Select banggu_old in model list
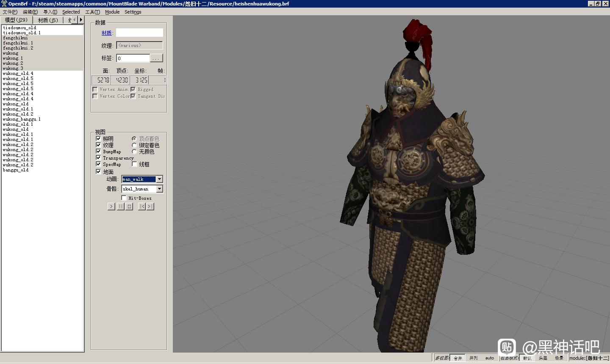This screenshot has height=364, width=610. pyautogui.click(x=43, y=170)
